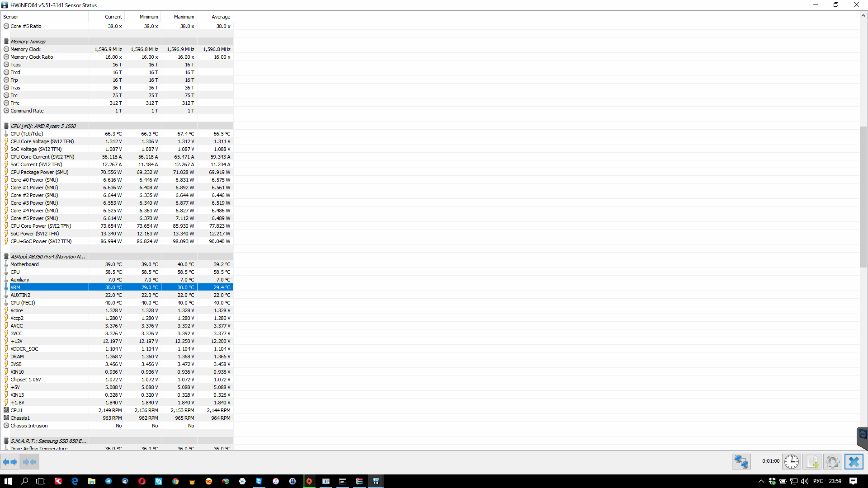Select the VRM temperature row
Viewport: 868px width, 488px height.
45,287
